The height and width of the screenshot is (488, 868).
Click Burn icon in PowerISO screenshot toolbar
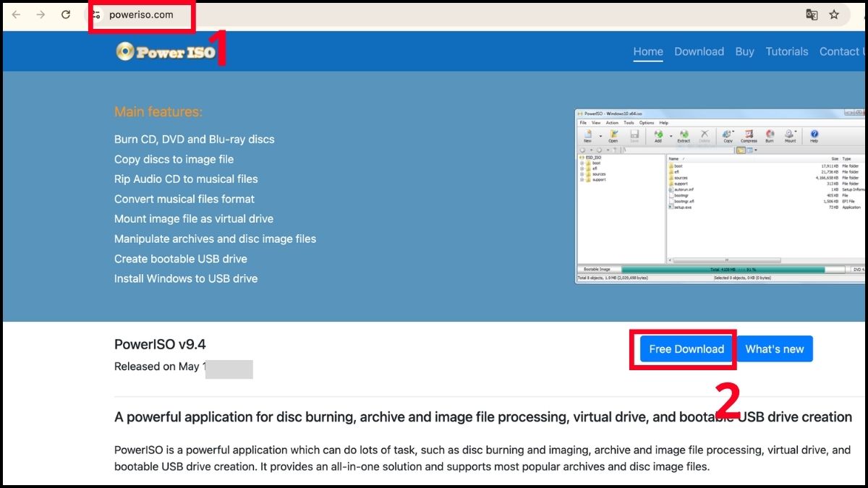(x=770, y=136)
